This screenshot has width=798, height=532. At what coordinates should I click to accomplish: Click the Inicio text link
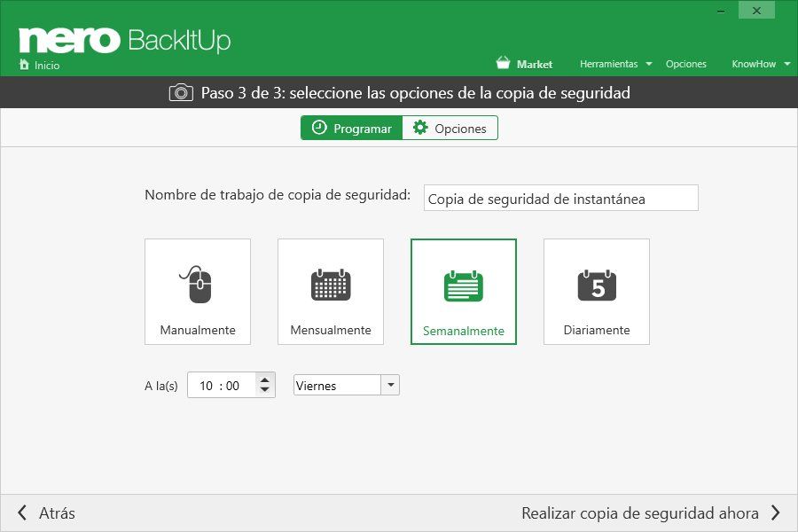pos(47,65)
